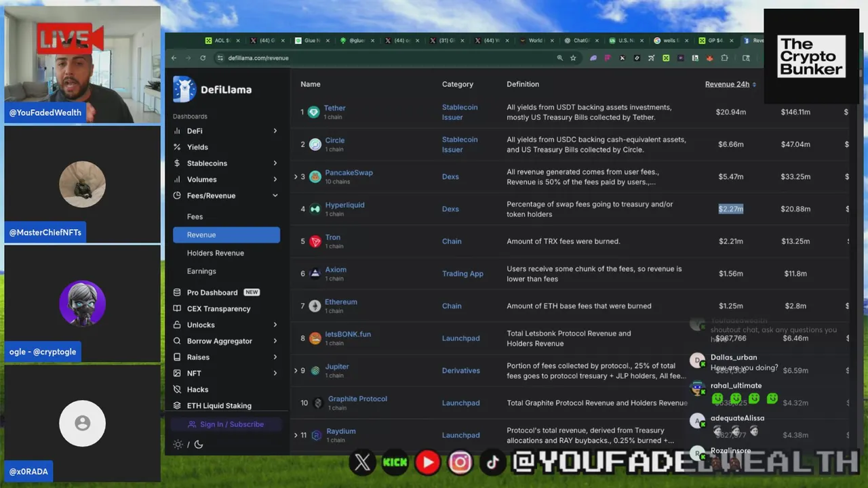The height and width of the screenshot is (488, 868).
Task: Click the Stablecoins dollar icon in sidebar
Action: pos(177,163)
